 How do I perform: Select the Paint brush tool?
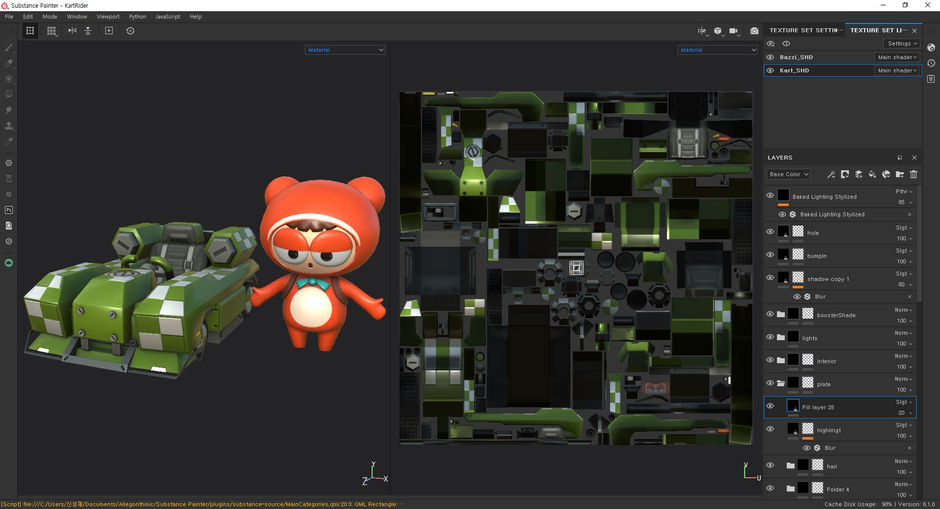click(9, 47)
